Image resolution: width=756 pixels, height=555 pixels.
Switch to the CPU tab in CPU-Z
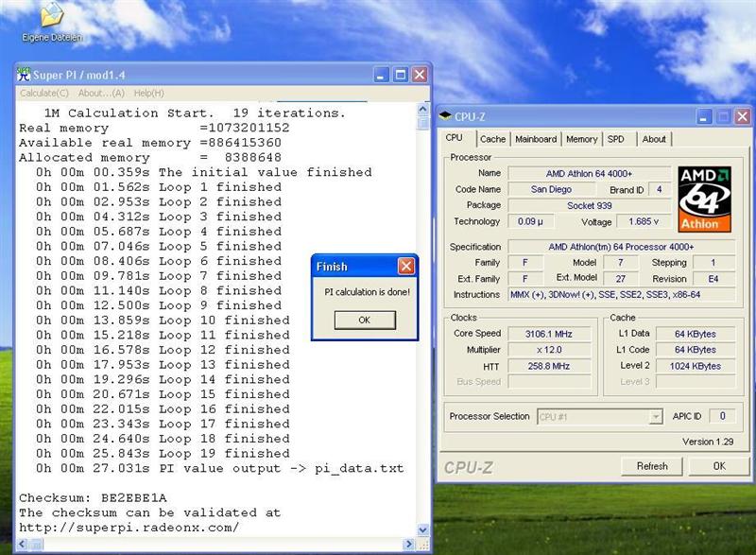[x=455, y=138]
